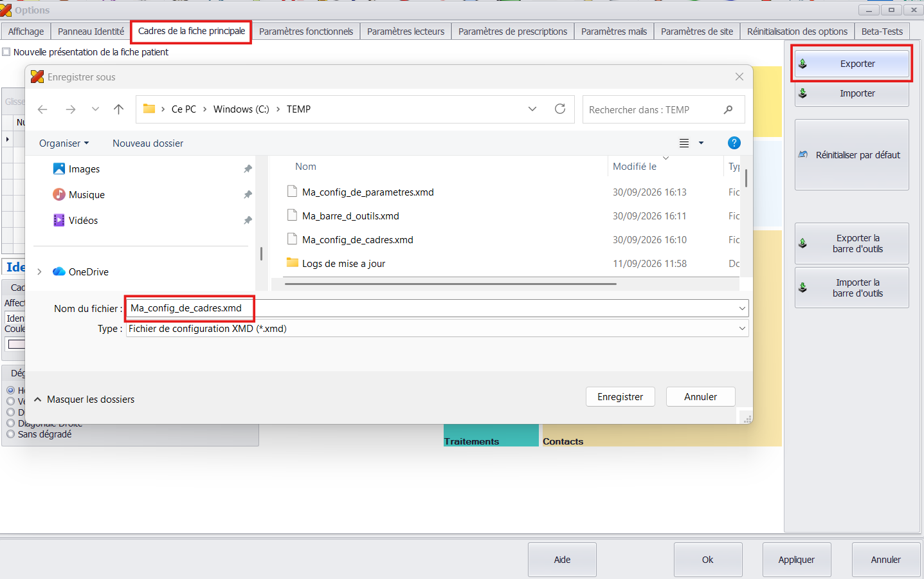
Task: Open the Type file format dropdown
Action: coord(742,329)
